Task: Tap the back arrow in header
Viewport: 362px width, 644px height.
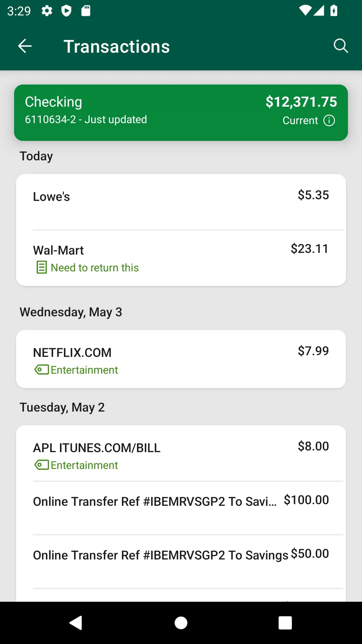Action: tap(25, 46)
